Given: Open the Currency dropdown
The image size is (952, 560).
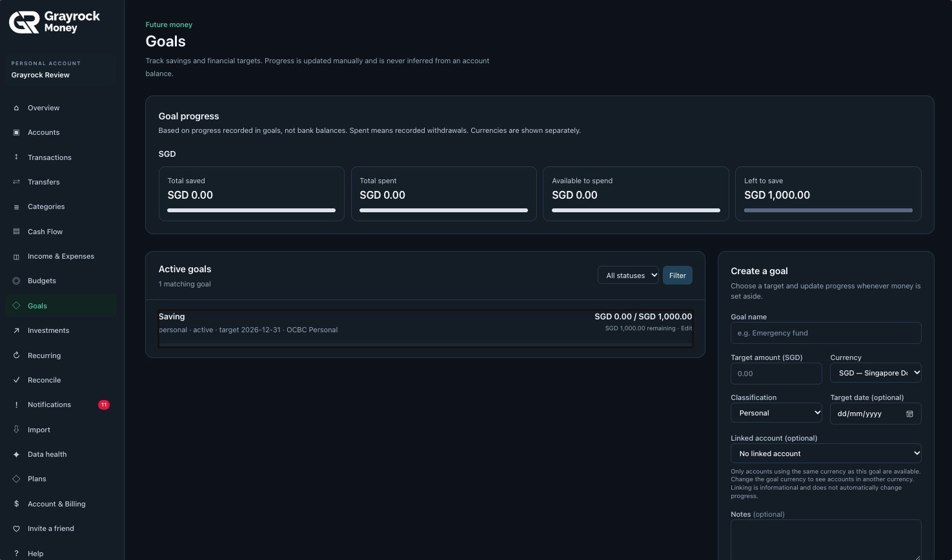Looking at the screenshot, I should pyautogui.click(x=875, y=373).
